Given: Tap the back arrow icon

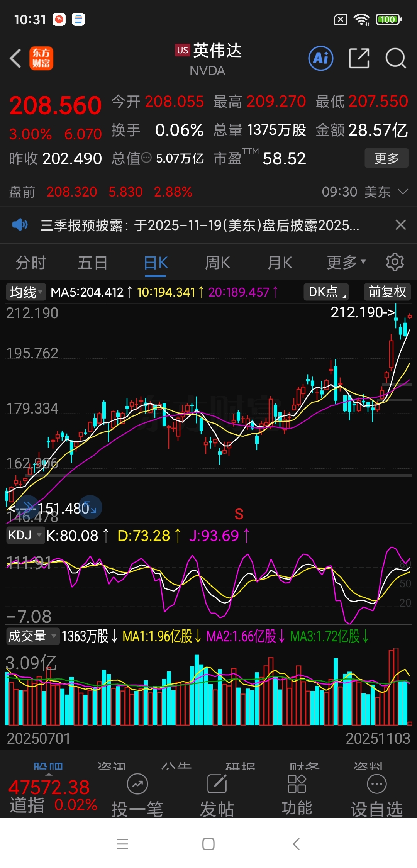Looking at the screenshot, I should click(15, 59).
